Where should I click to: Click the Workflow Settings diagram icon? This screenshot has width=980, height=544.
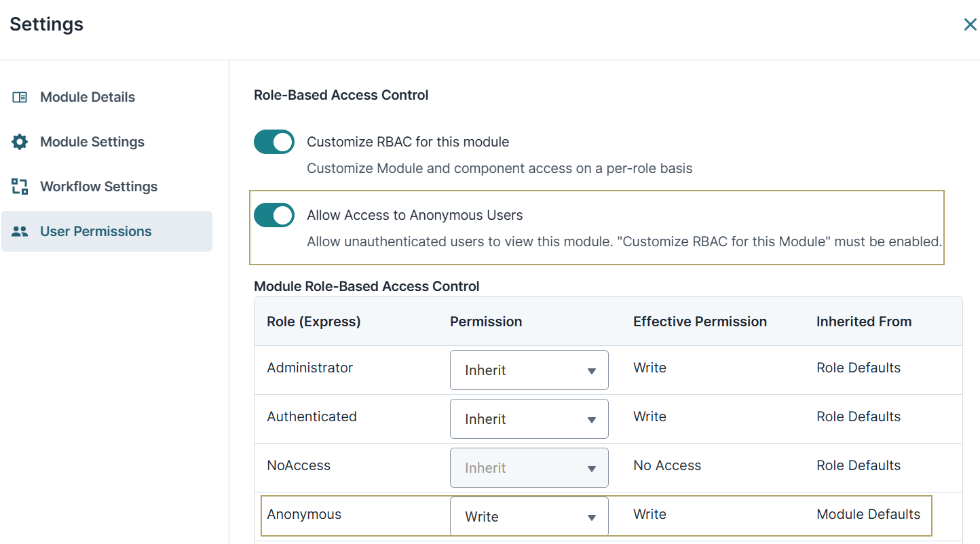coord(20,187)
